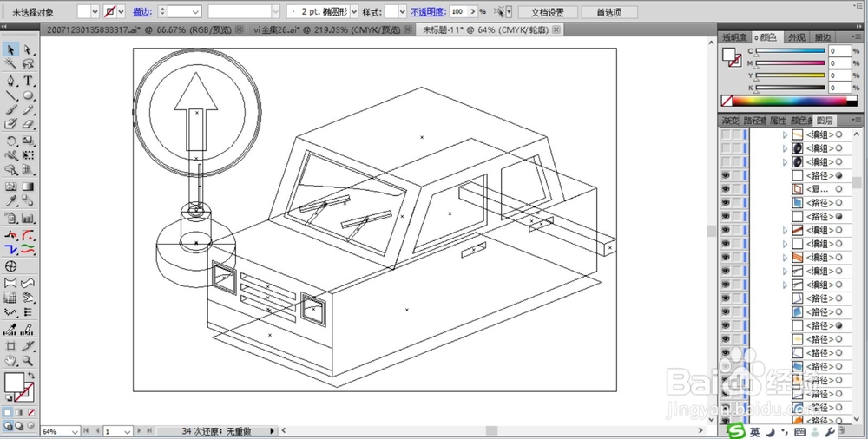
Task: Click the 文档设置 button
Action: point(548,11)
